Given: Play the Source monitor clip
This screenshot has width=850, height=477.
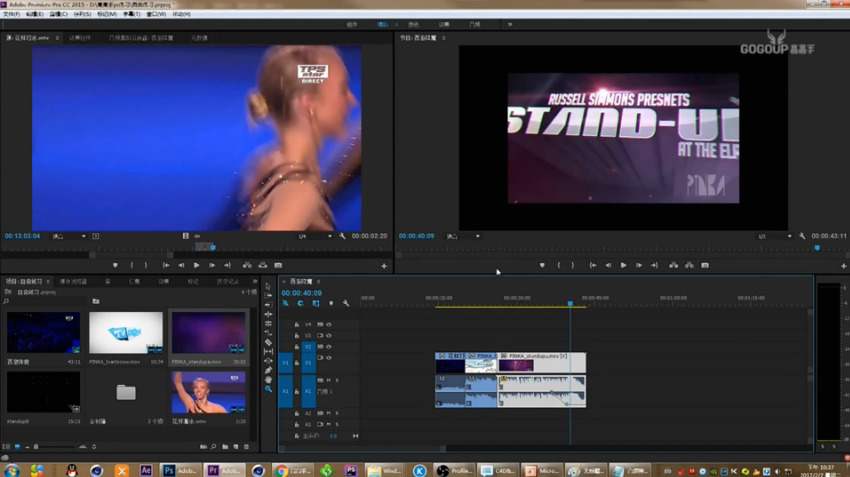Looking at the screenshot, I should click(196, 266).
